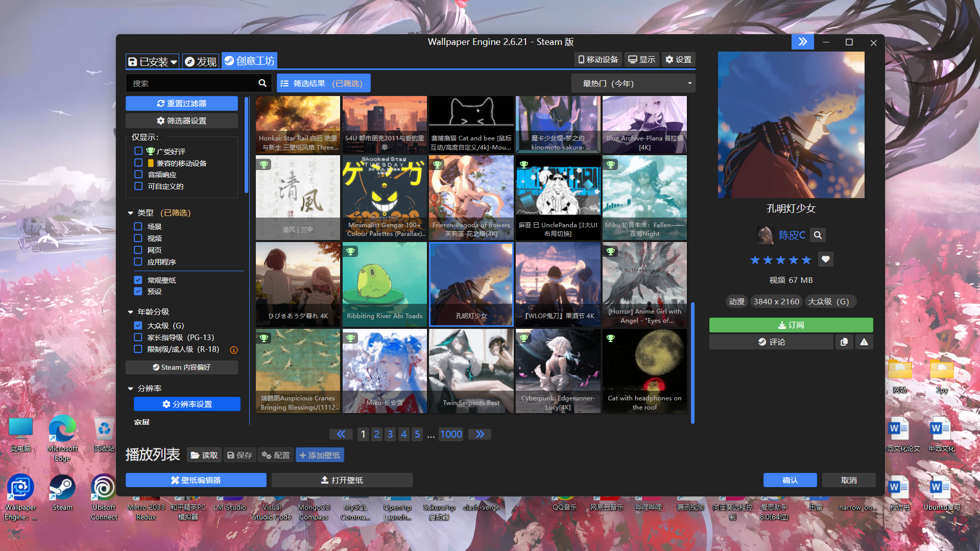Rate with the fifth star
Image resolution: width=980 pixels, height=551 pixels.
click(x=806, y=260)
